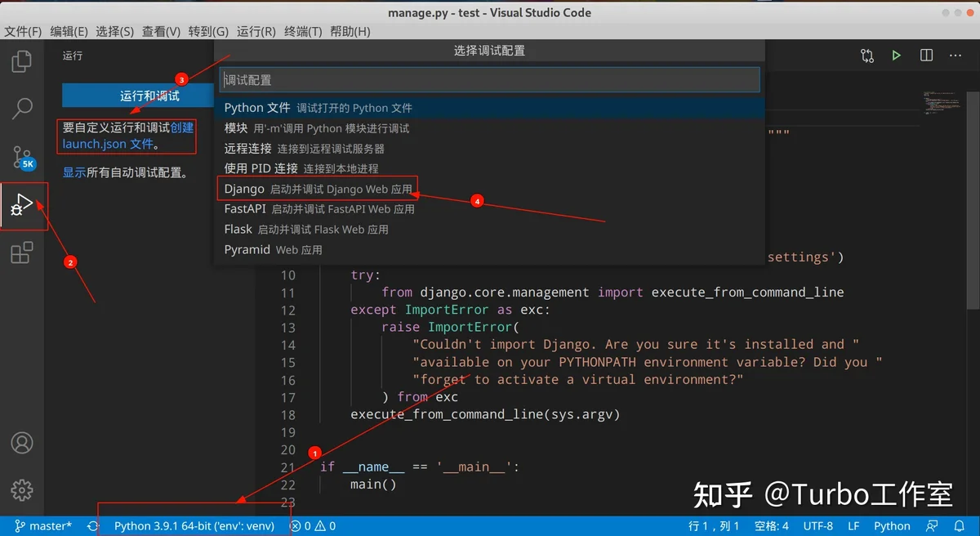Select 使用 PID 连接 configuration option
This screenshot has height=536, width=980.
[x=490, y=168]
